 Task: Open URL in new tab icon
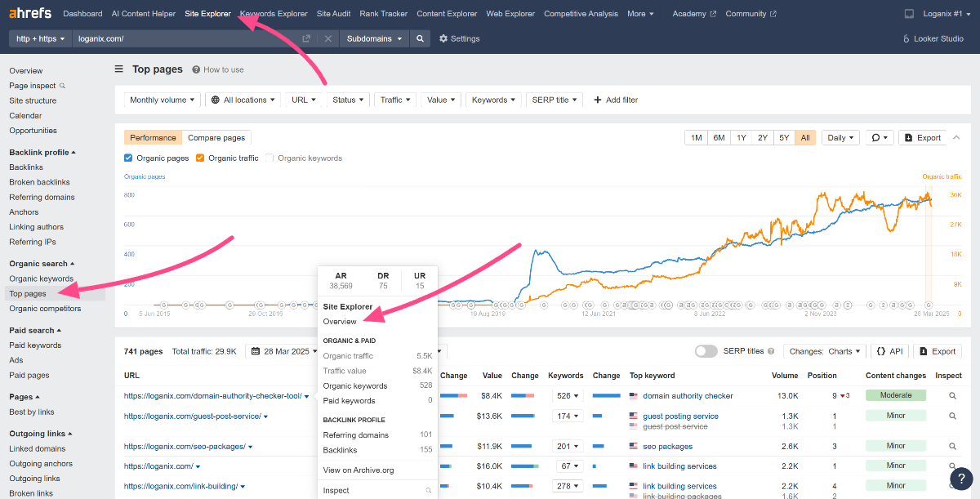[306, 38]
